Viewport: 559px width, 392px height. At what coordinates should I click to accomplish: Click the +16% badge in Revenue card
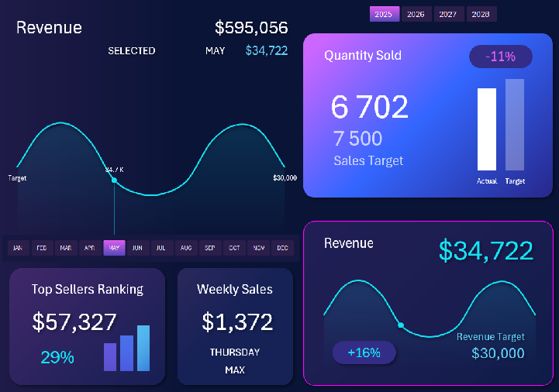[364, 352]
